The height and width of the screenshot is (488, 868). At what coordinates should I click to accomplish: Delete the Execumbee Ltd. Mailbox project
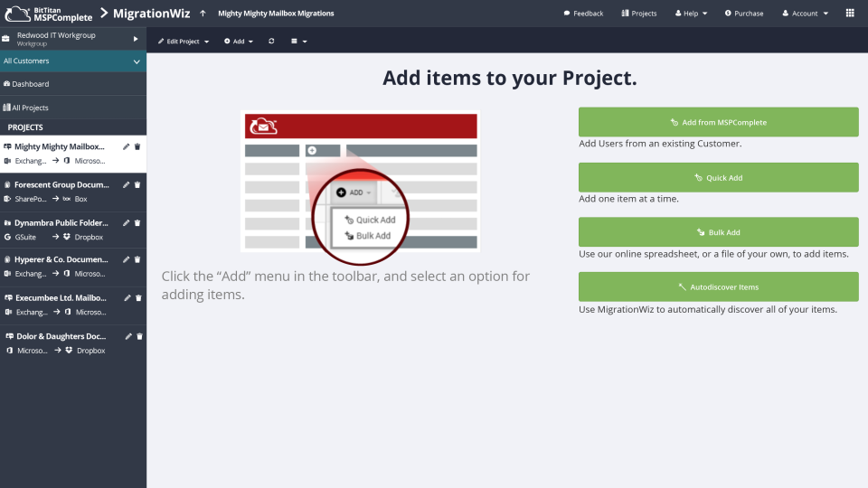(x=137, y=297)
